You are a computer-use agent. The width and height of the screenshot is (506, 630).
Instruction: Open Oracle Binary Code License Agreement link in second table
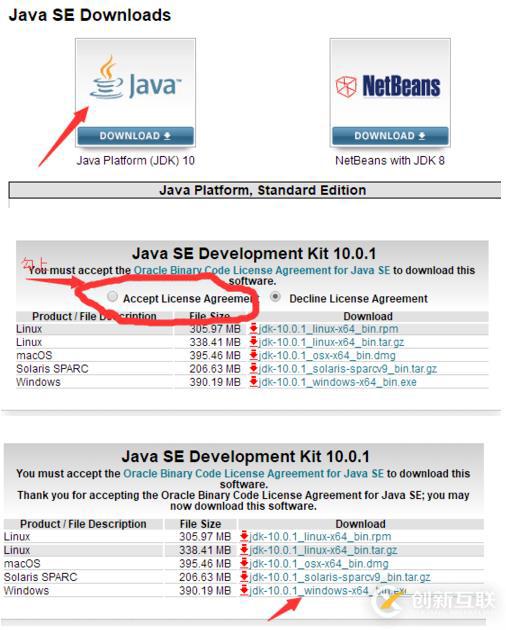[253, 473]
